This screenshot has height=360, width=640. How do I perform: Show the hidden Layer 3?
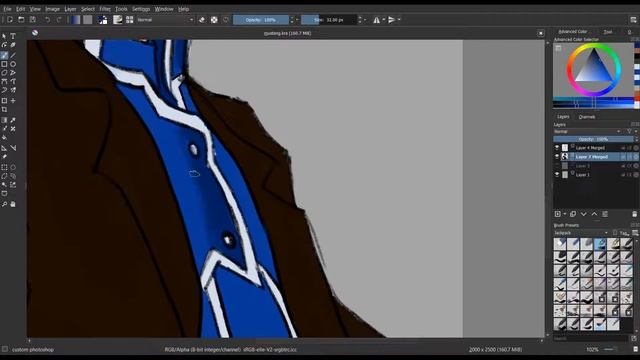557,166
